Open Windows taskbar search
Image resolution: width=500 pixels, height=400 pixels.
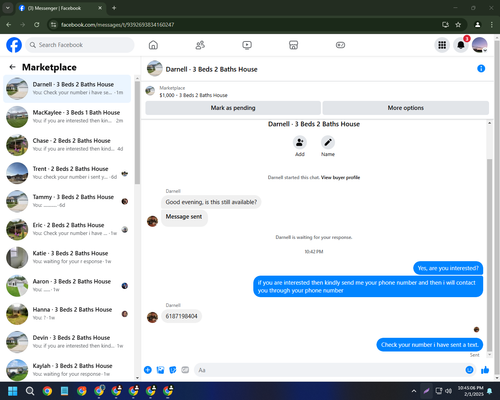click(30, 391)
